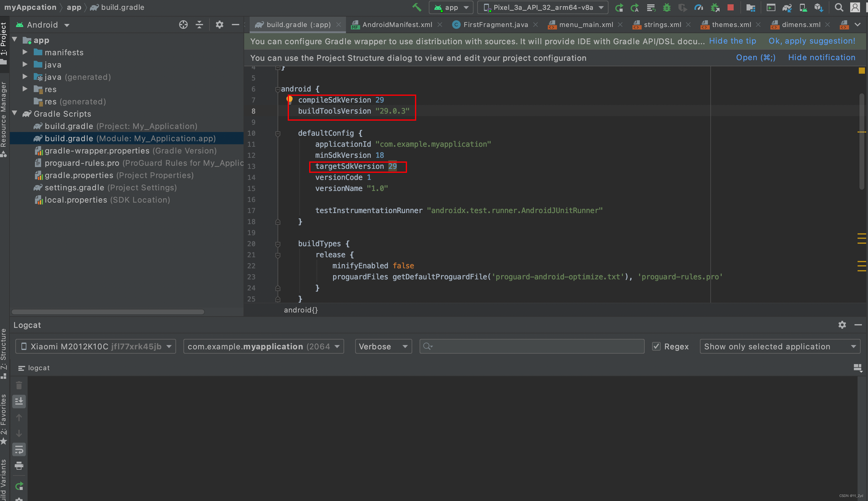Click the Logcat search input field
The image size is (868, 501).
click(536, 346)
